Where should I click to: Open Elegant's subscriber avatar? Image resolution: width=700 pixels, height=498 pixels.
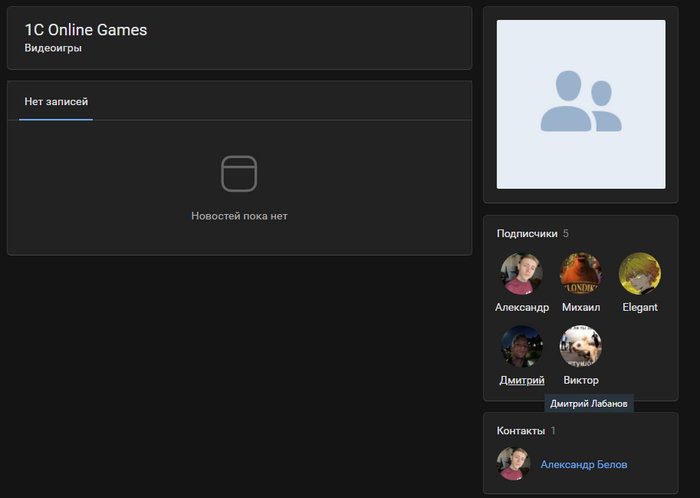tap(639, 273)
